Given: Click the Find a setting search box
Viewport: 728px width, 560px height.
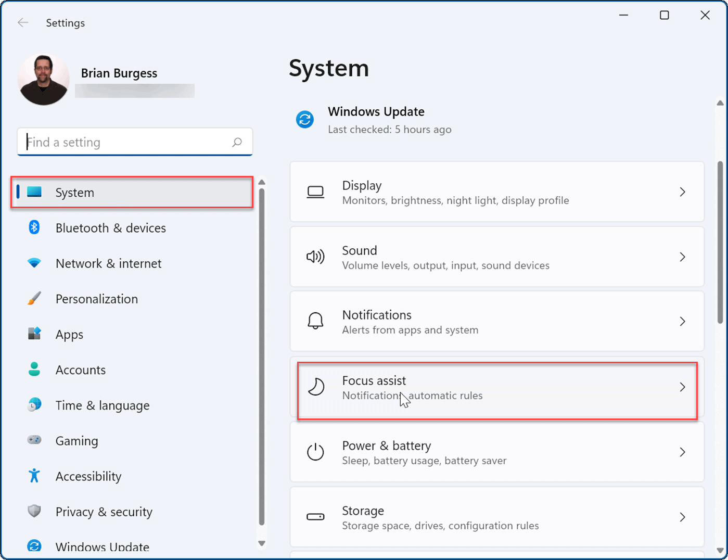Looking at the screenshot, I should (x=134, y=142).
